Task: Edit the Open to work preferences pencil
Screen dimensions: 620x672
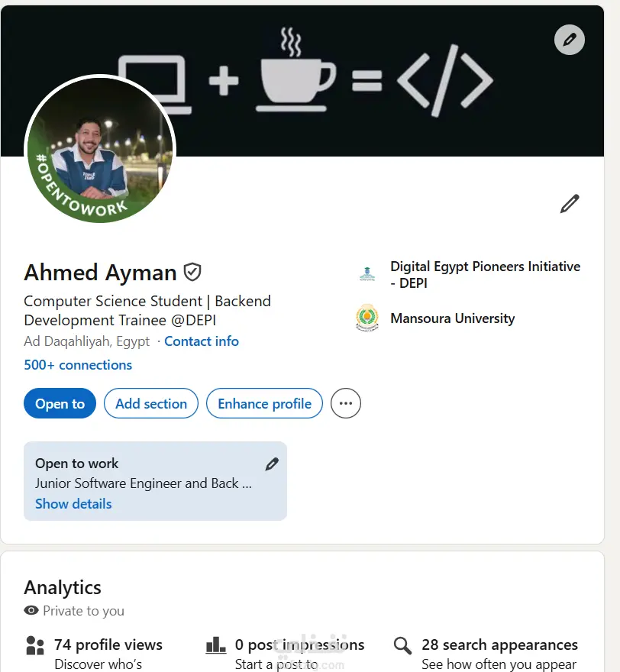Action: tap(272, 464)
